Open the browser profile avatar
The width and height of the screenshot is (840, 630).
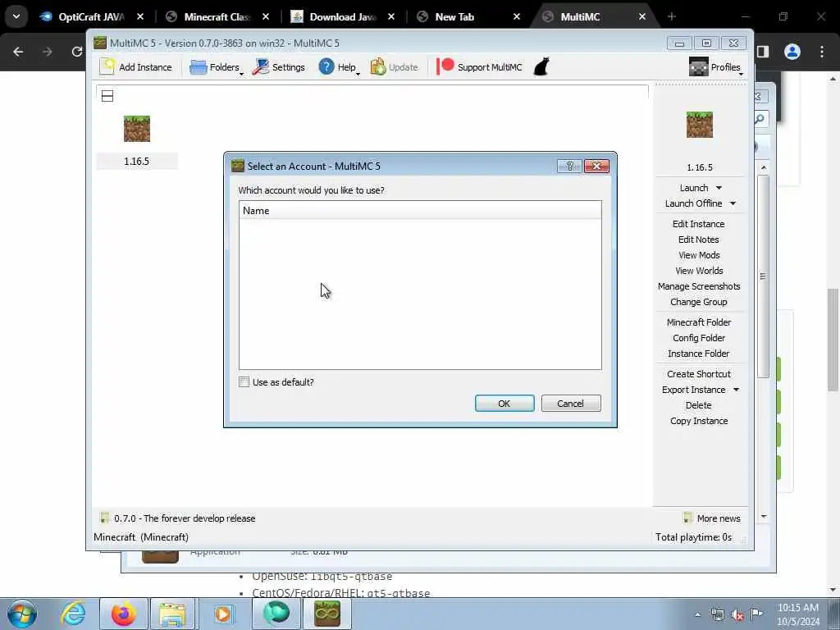click(x=792, y=52)
